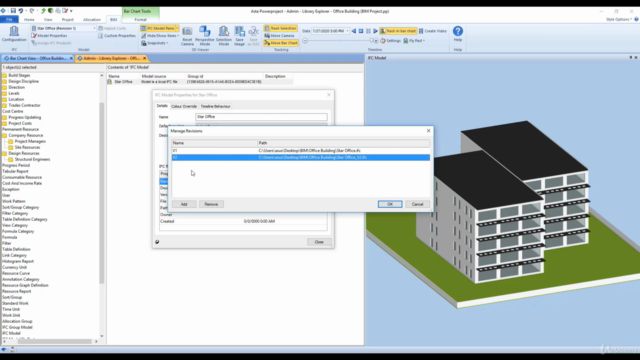
Task: Open the Fly Past dropdown
Action: 414,41
